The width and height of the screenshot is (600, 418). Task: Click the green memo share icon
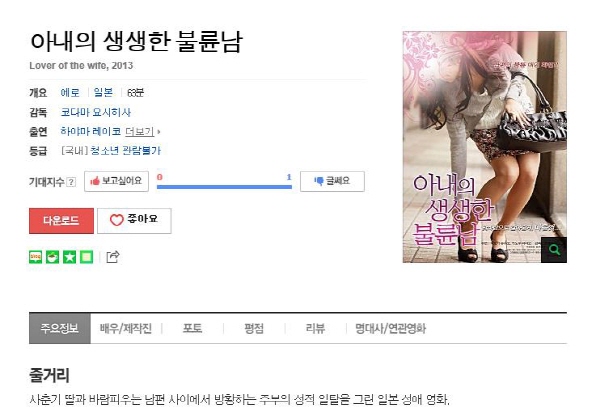[86, 257]
